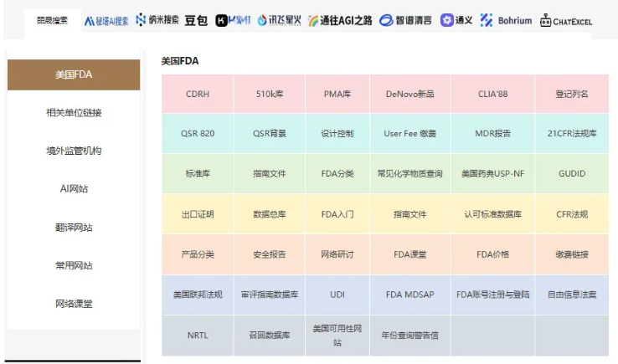The height and width of the screenshot is (364, 618).
Task: Open the 通往AGI之路 rainbow logo link
Action: tap(340, 20)
